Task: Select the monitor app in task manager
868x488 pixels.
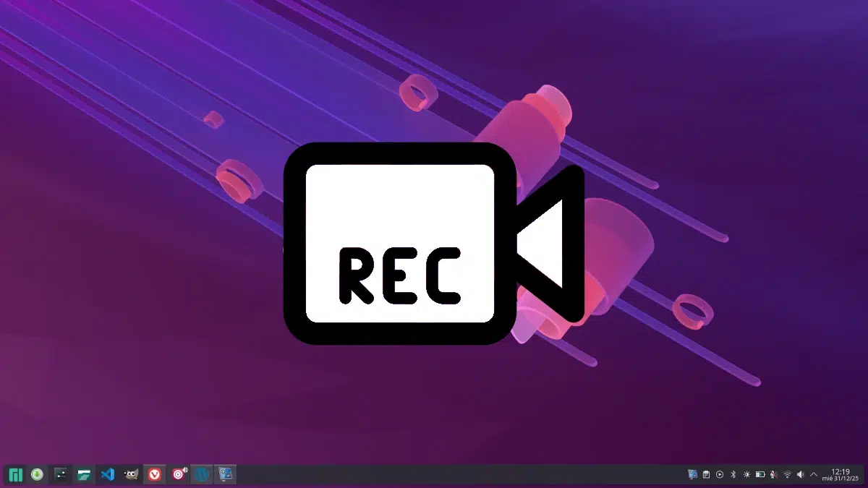Action: coord(226,475)
